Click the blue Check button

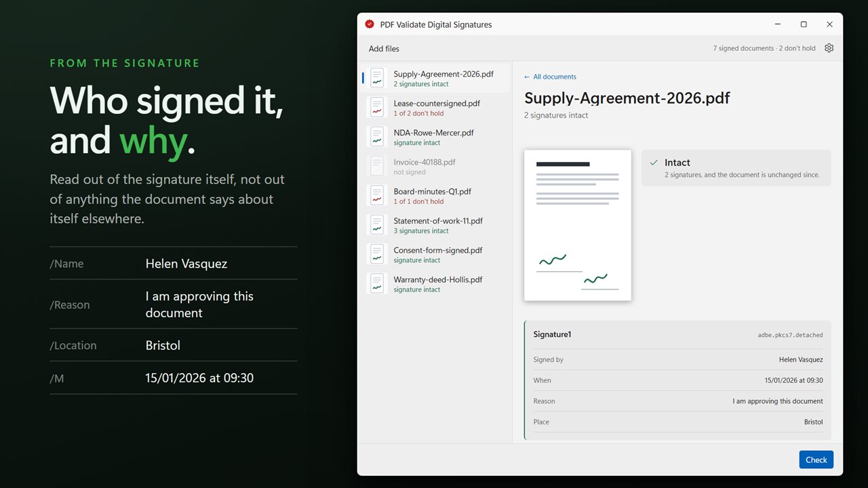[x=816, y=460]
